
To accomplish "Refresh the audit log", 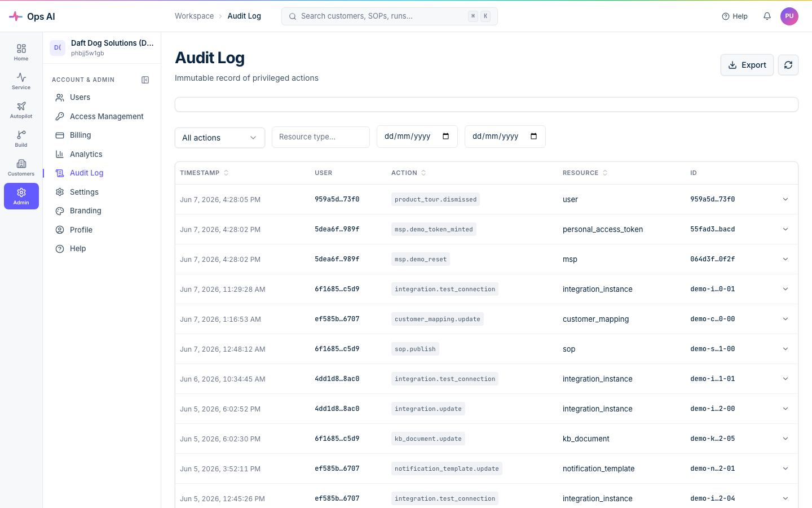I will 788,65.
